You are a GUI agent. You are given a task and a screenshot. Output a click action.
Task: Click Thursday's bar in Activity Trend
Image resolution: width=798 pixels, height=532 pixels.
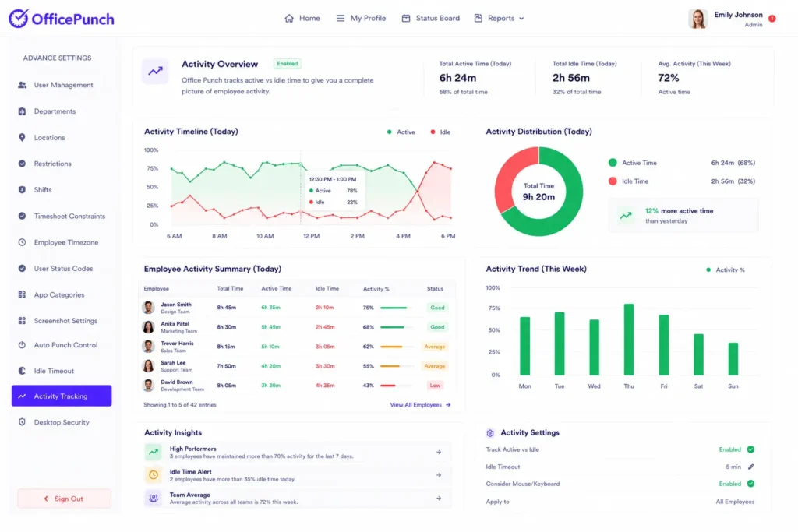click(x=629, y=340)
